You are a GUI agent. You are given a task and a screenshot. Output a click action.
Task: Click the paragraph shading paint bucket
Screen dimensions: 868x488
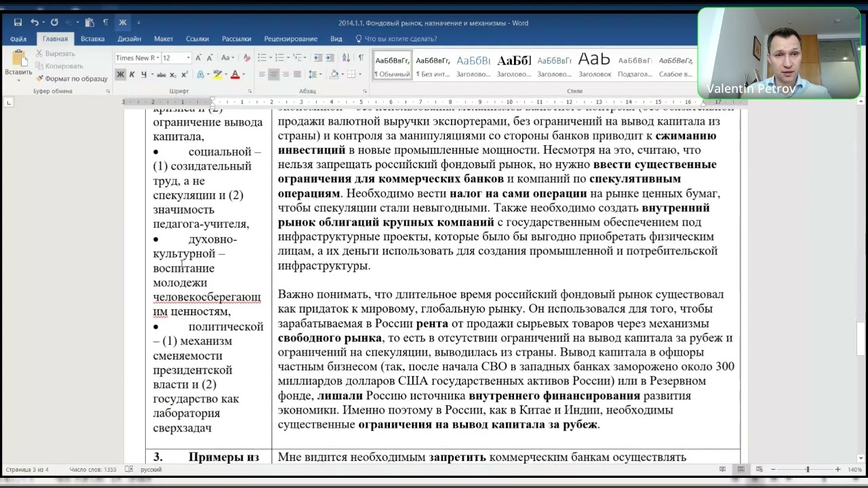pos(334,75)
